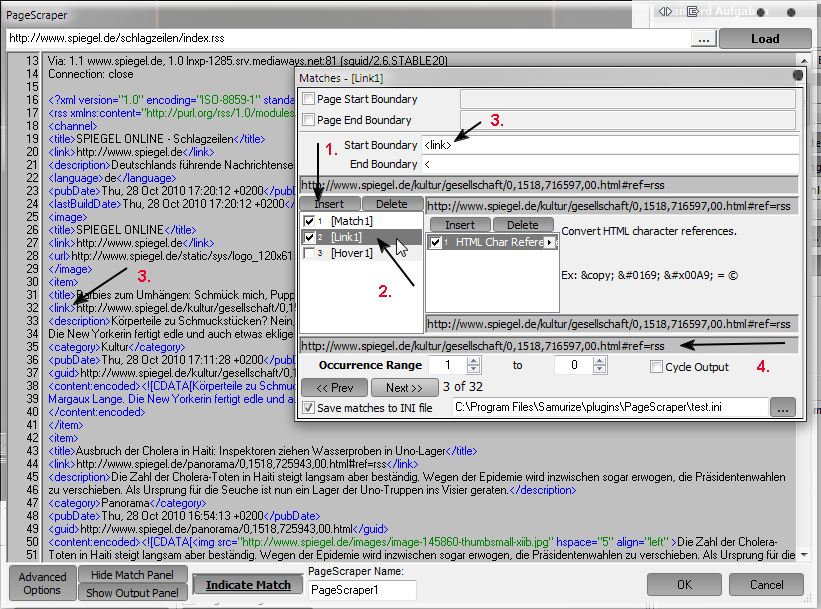Click the Start Boundary input field
The height and width of the screenshot is (609, 821).
[x=610, y=145]
